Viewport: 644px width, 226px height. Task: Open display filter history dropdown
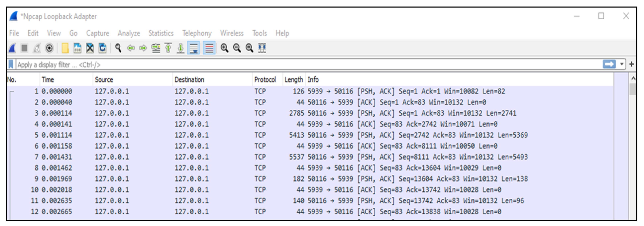[621, 64]
